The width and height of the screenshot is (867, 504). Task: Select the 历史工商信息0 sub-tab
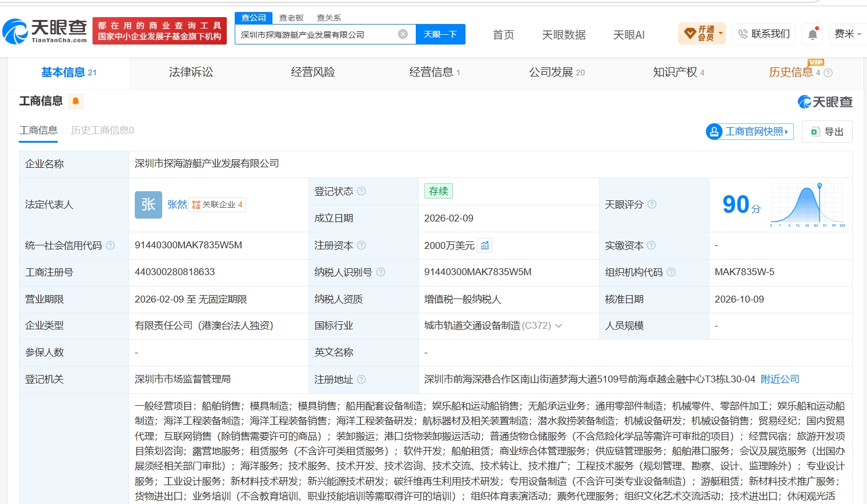click(103, 131)
